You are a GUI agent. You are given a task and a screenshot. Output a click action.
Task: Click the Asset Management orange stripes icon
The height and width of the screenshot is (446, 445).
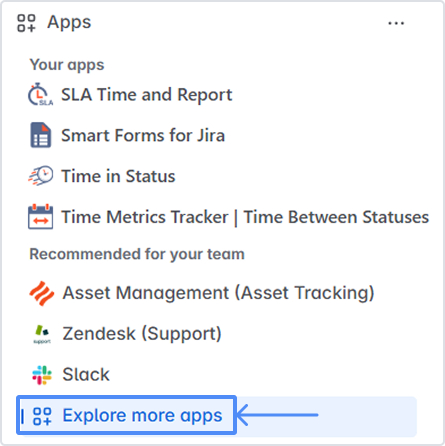(x=41, y=293)
